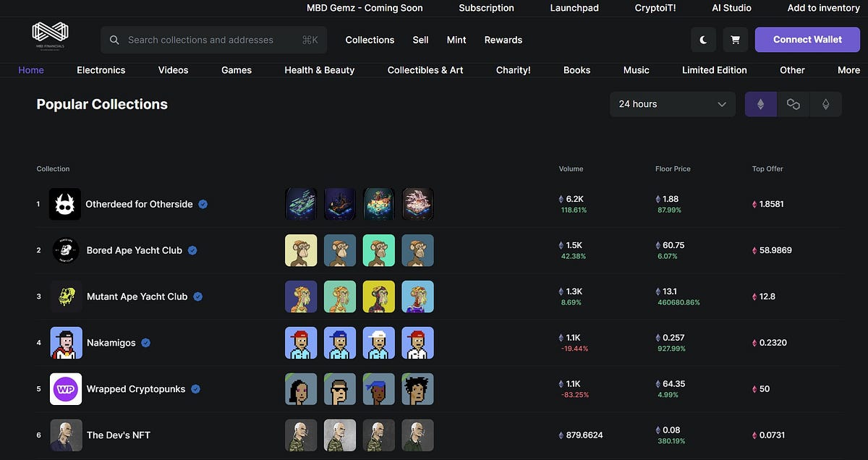Screen dimensions: 868x460
Task: Sort by the Floor Price column header
Action: (x=673, y=169)
